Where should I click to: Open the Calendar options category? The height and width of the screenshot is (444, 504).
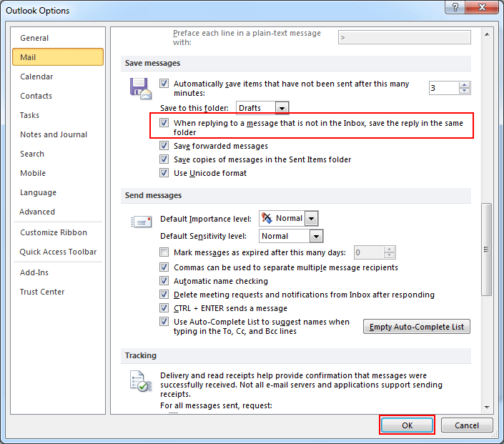(58, 77)
